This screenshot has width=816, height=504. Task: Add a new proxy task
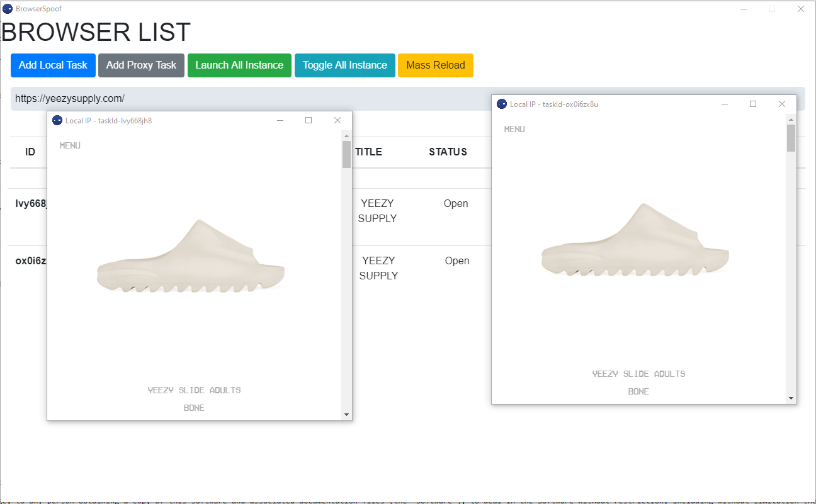click(x=141, y=65)
